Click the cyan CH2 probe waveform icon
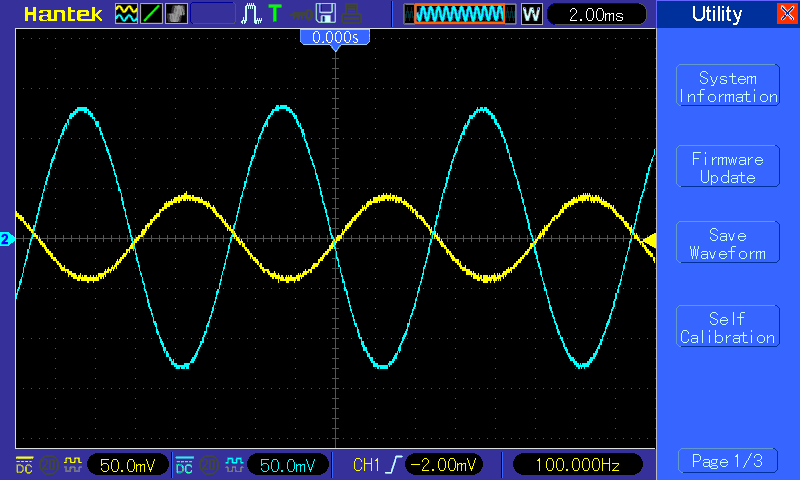Viewport: 800px width, 480px height. [234, 465]
